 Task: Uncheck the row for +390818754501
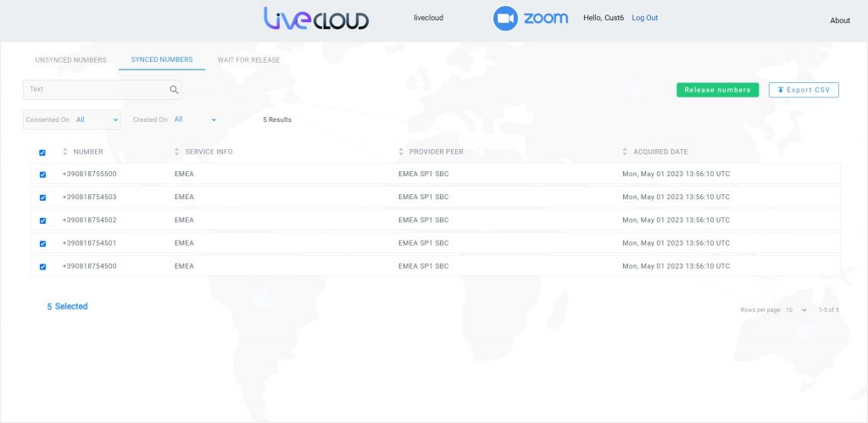pos(42,243)
